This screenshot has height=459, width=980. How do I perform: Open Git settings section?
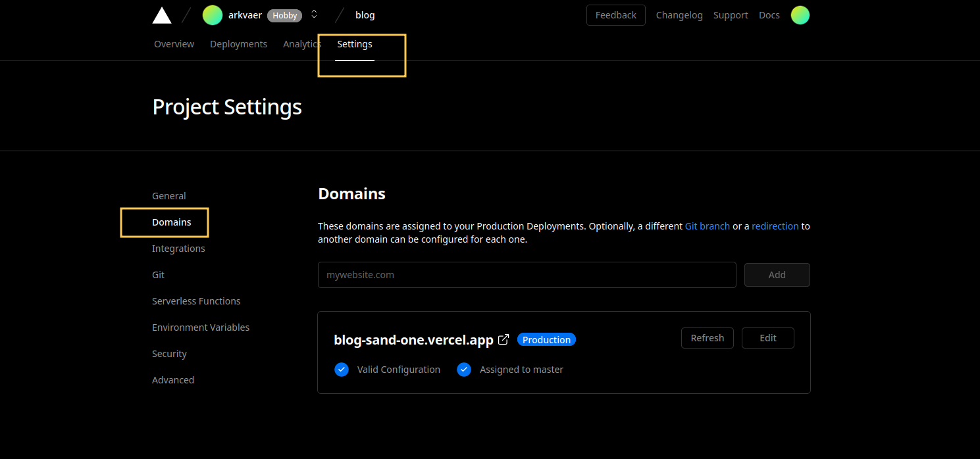click(158, 275)
